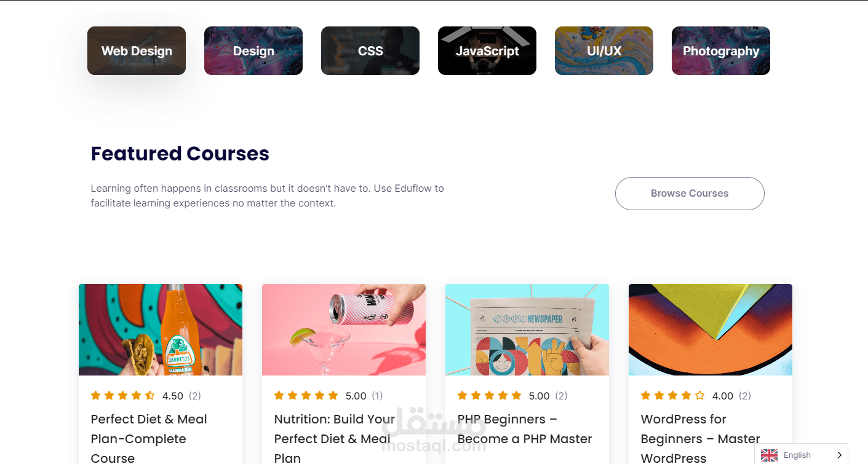
Task: Click the half star on 4.50 rating
Action: (149, 396)
